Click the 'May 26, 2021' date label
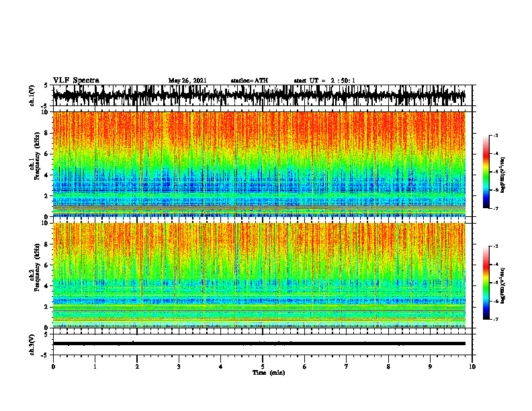 [x=187, y=81]
